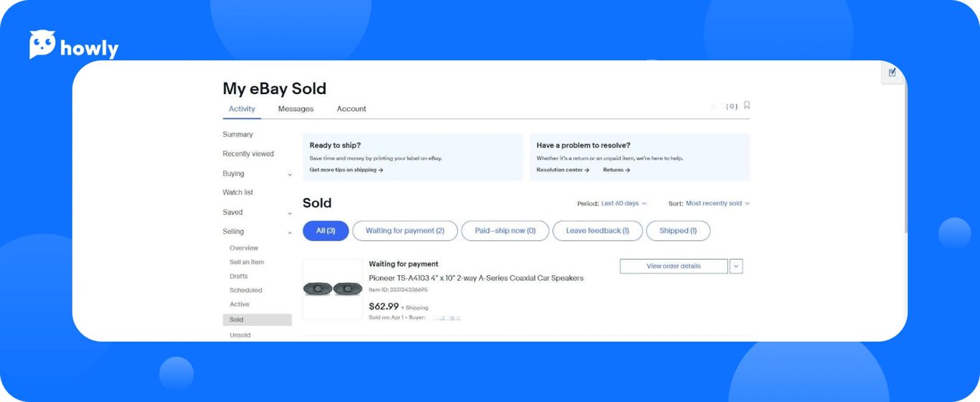Viewport: 980px width, 402px height.
Task: Click the howly owl logo
Action: click(43, 45)
